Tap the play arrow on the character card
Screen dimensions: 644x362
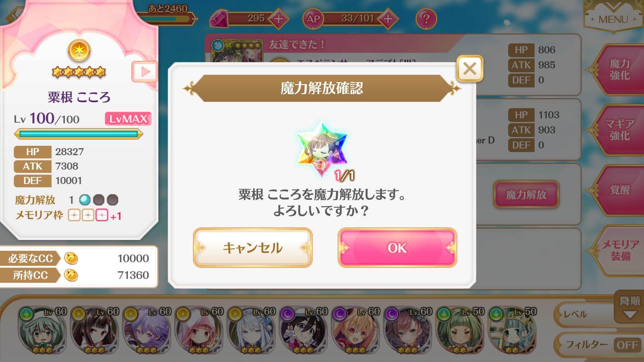coord(145,71)
